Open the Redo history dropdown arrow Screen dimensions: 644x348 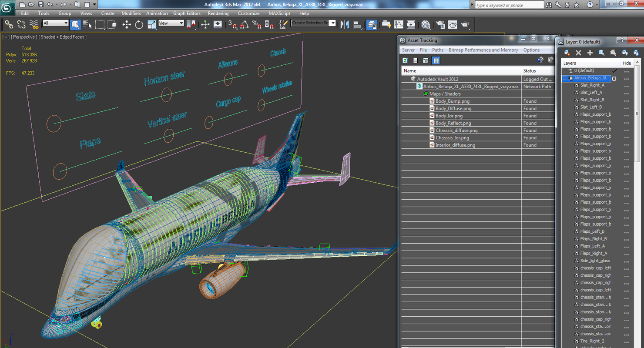pyautogui.click(x=71, y=5)
